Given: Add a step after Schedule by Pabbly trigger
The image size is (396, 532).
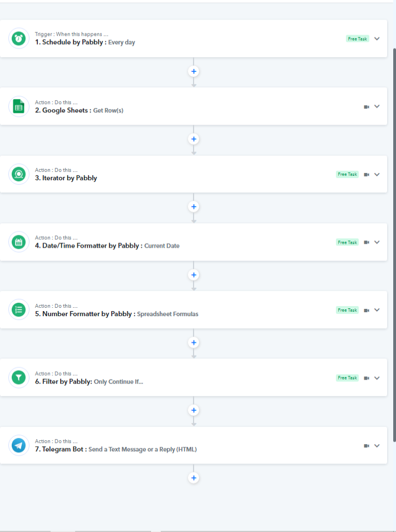Looking at the screenshot, I should [194, 71].
